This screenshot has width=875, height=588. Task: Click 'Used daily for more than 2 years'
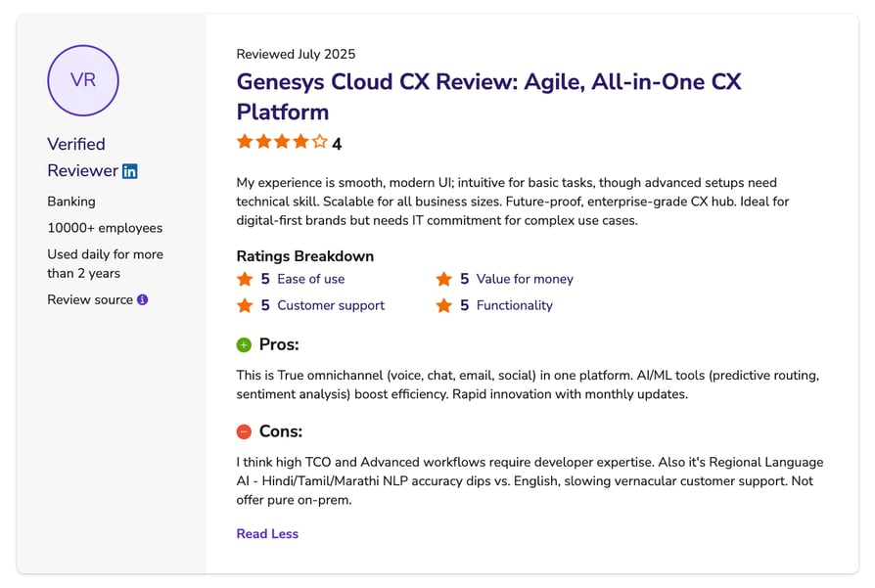tap(106, 264)
